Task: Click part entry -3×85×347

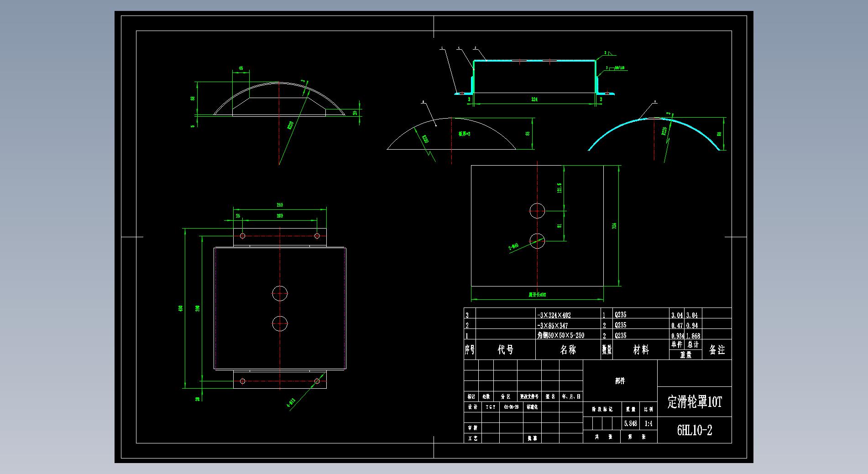Action: 552,325
